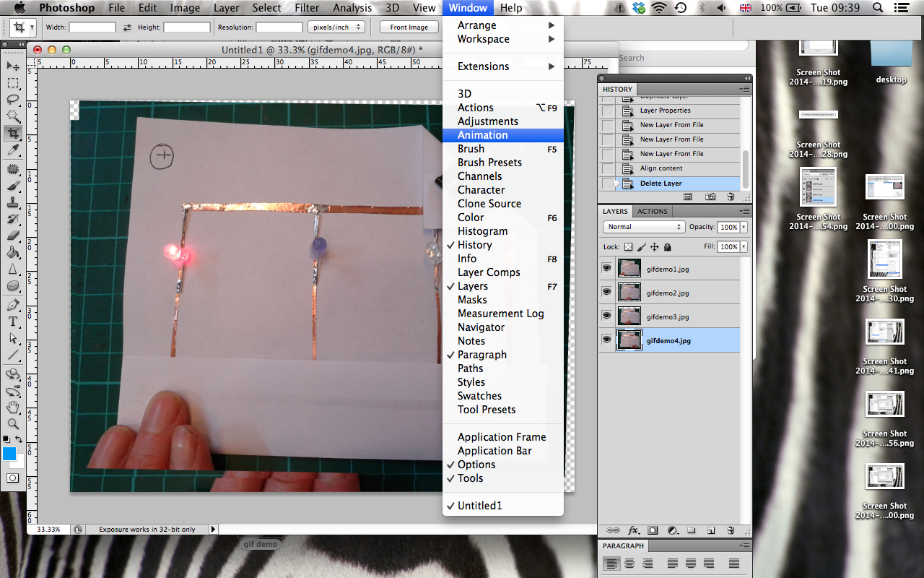Toggle visibility of gifdemo3.jpg layer
Viewport: 924px width, 578px height.
pos(606,316)
